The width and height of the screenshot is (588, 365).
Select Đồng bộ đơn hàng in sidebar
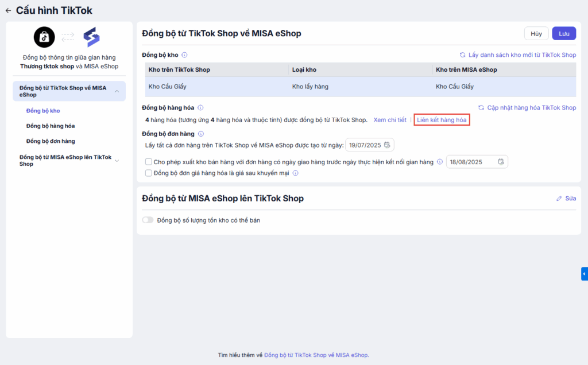point(51,141)
